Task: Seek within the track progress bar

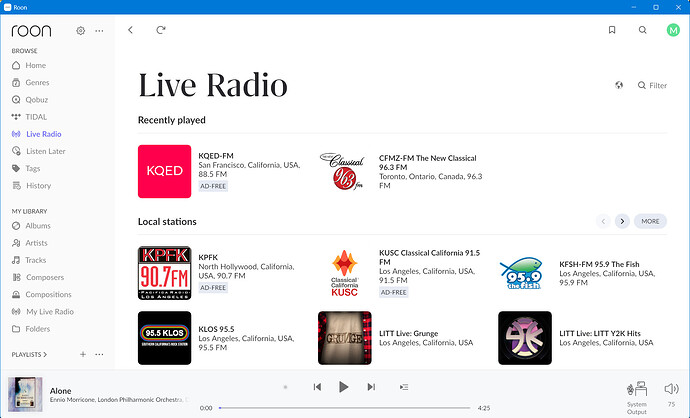Action: (x=345, y=408)
